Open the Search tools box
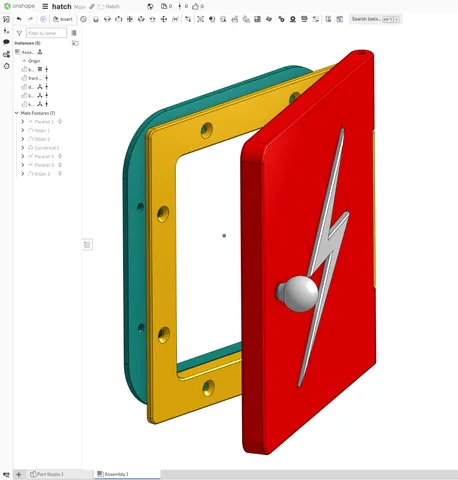The image size is (458, 480). (x=375, y=19)
